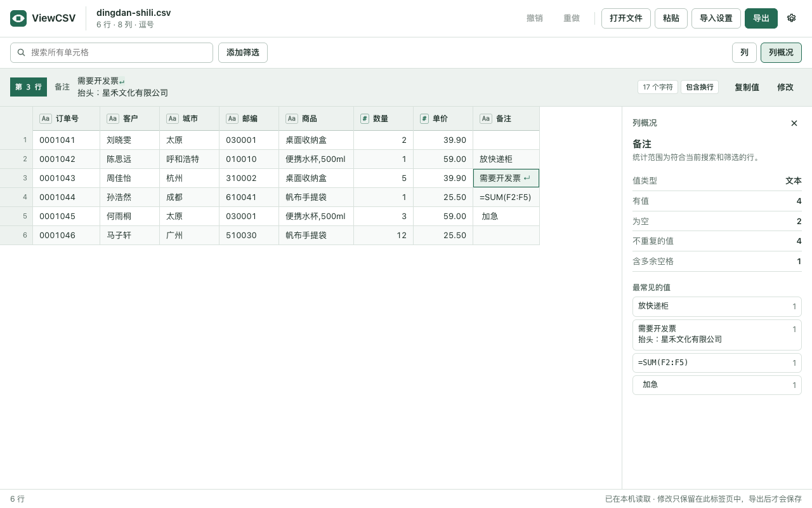Screen dimensions: 812x508
Task: Select the =SUM(F2:F5) cell in the table
Action: 506,197
